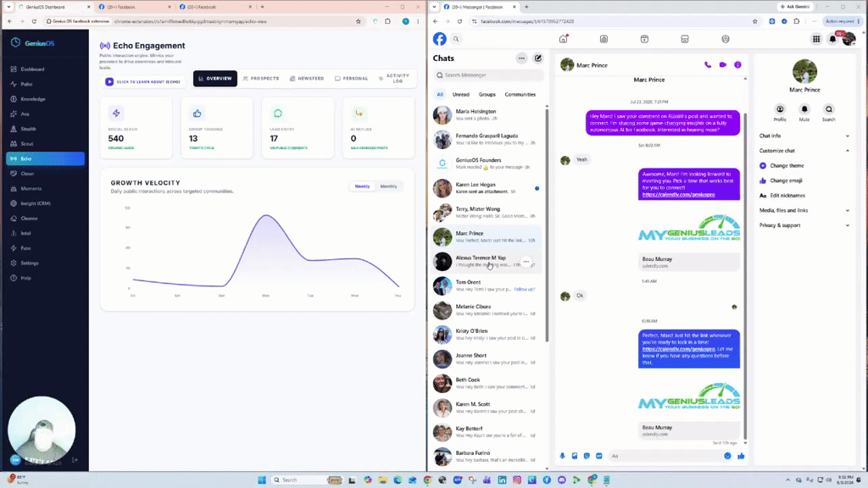Show hidden system tray icons

point(787,480)
